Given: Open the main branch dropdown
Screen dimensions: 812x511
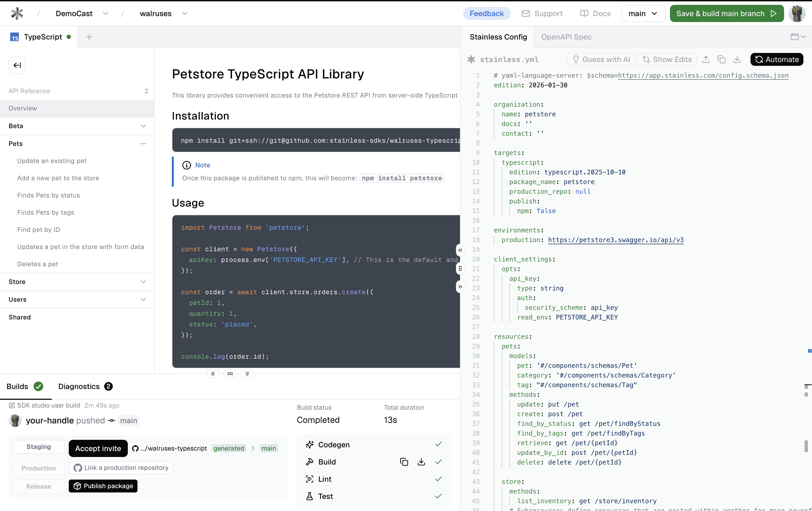Looking at the screenshot, I should tap(643, 13).
